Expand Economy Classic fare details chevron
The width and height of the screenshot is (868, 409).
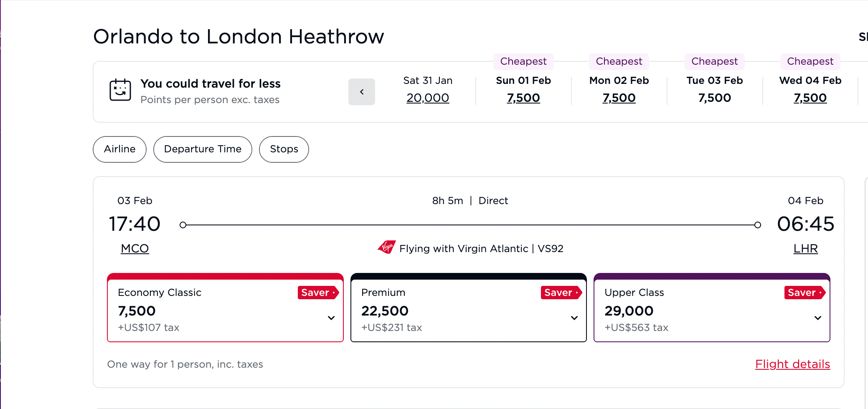331,318
